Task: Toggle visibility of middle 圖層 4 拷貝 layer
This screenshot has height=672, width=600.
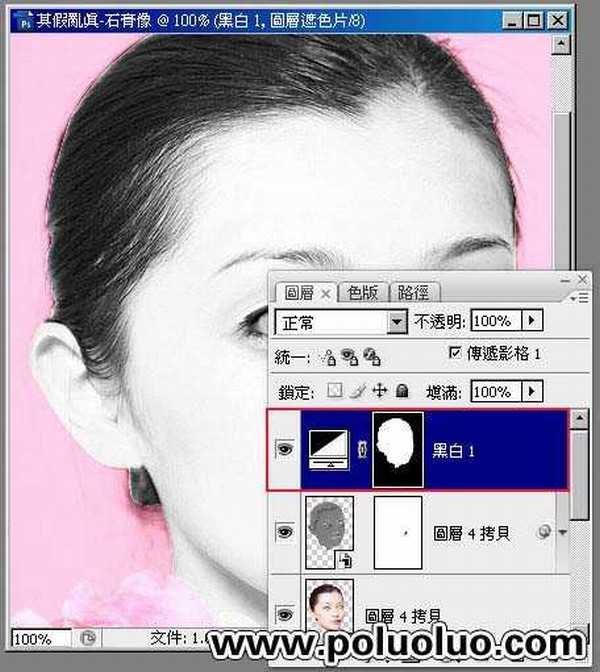Action: pos(285,533)
